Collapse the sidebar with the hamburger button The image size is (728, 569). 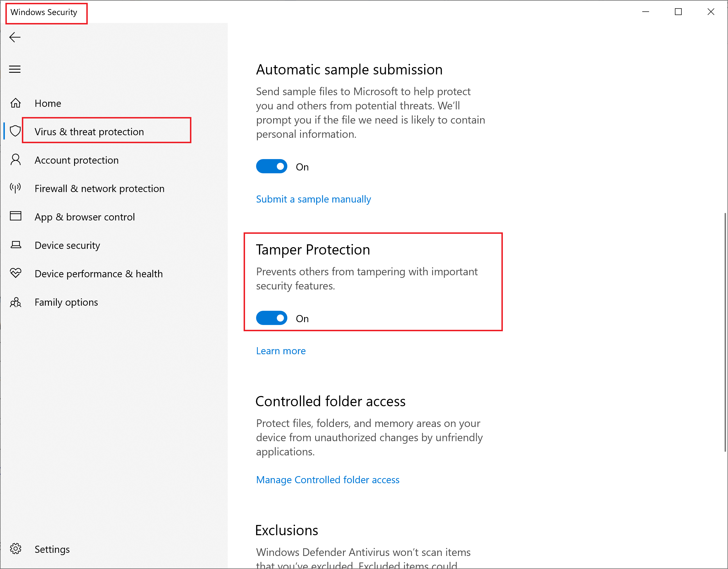(15, 69)
